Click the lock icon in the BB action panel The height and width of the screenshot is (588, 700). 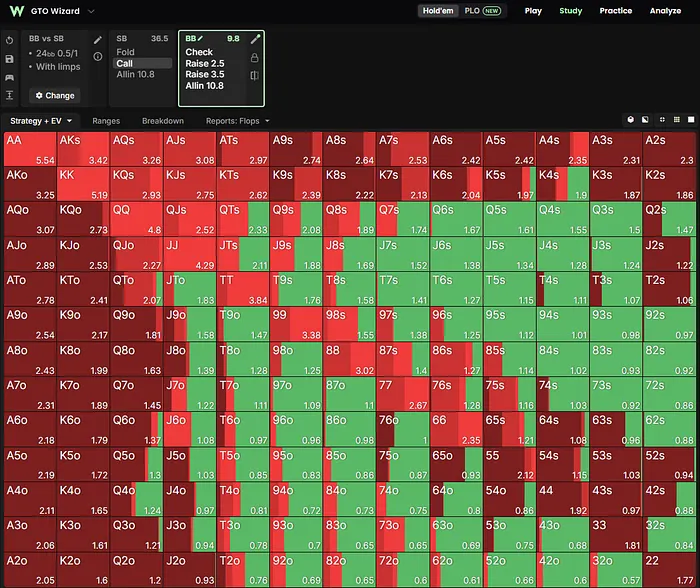point(254,58)
